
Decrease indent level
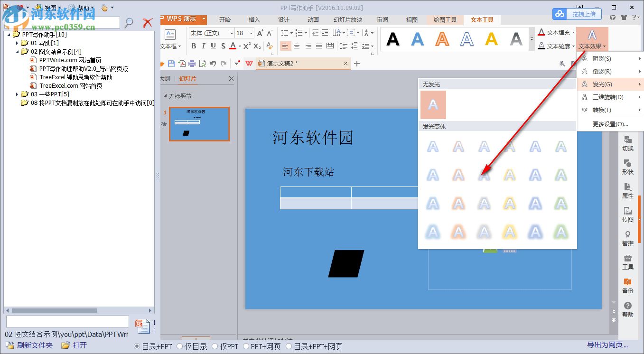316,33
